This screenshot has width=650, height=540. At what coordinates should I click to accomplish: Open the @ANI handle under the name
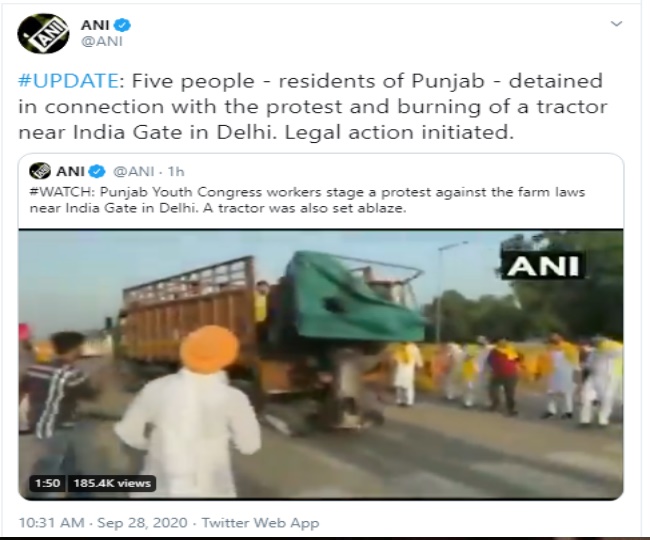coord(102,42)
